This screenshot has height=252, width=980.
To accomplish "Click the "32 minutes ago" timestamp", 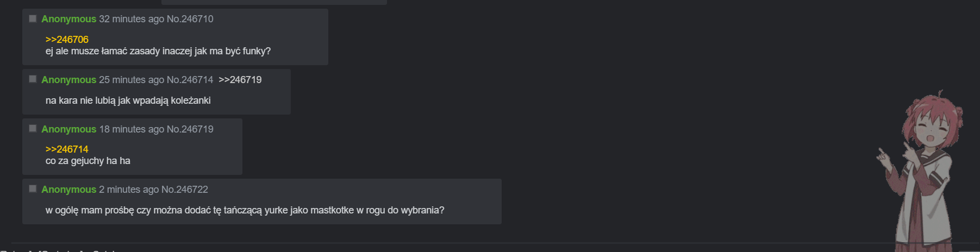I will click(131, 19).
